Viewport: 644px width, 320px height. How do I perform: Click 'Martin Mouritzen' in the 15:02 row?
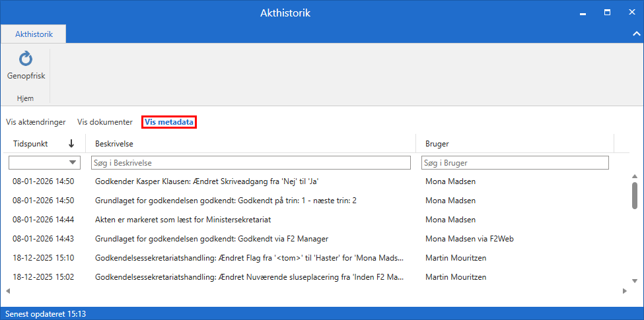coord(456,277)
